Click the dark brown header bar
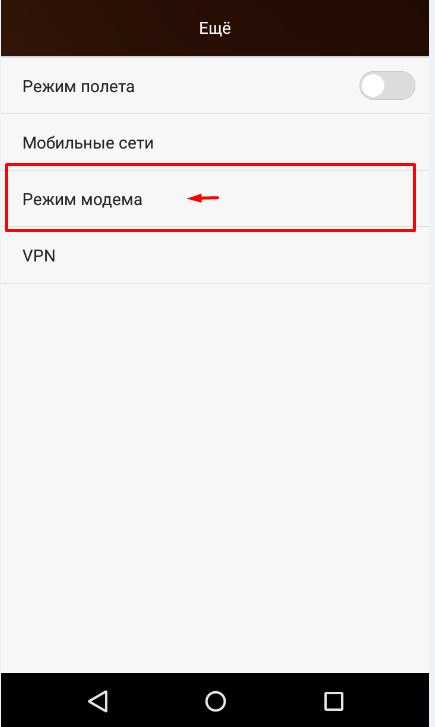 click(215, 28)
